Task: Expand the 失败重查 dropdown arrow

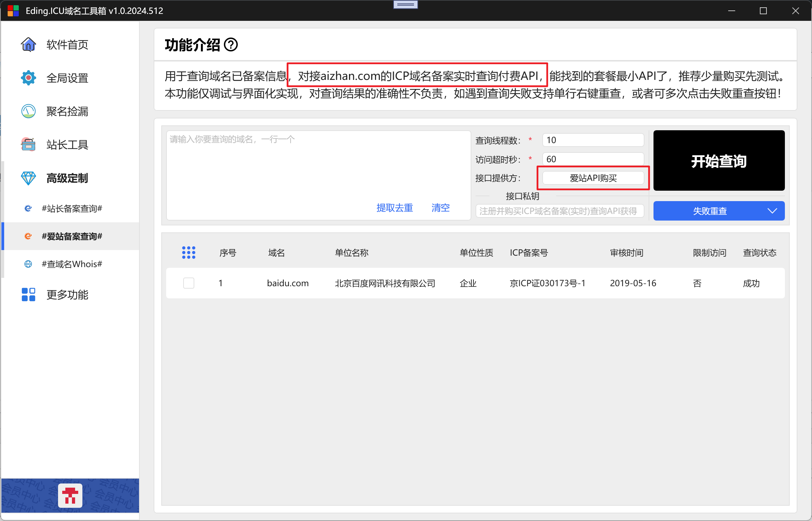Action: [772, 211]
